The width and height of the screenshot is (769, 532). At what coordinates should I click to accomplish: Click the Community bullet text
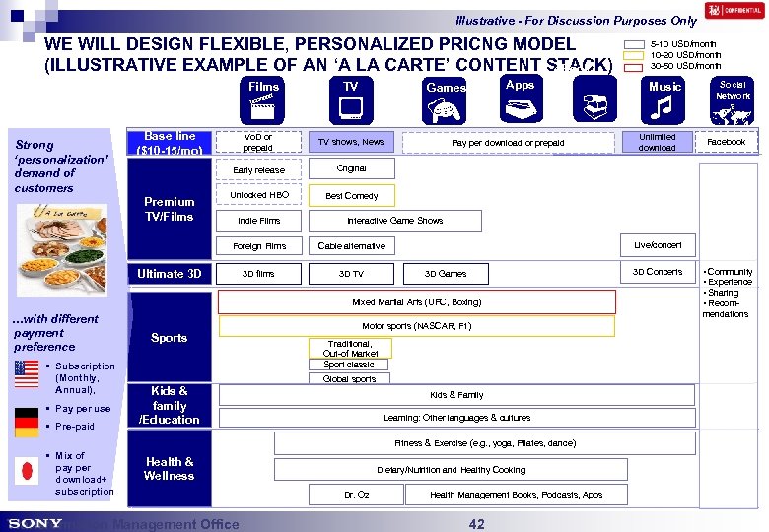(x=729, y=272)
